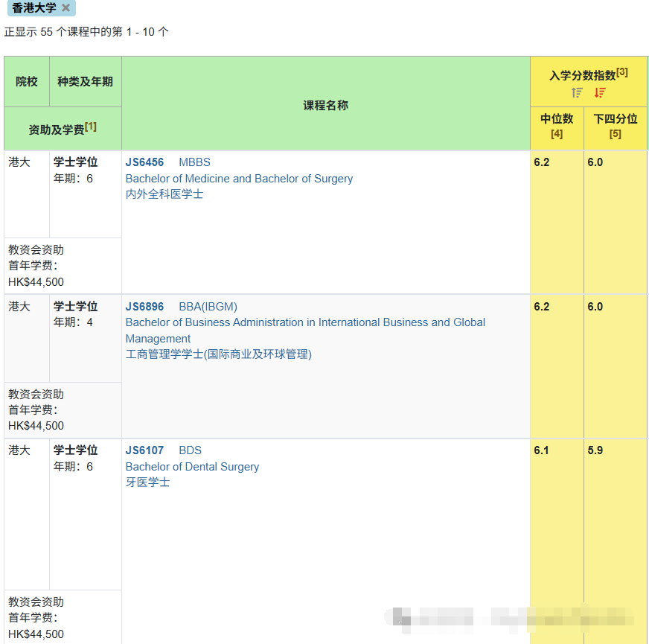Open footnote [5] under 下四分位

tap(615, 134)
